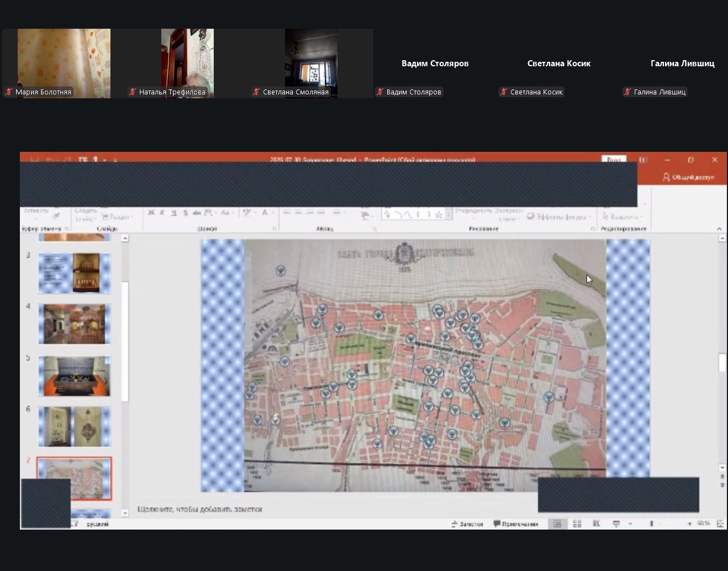
Task: Click main editor scroll up arrow
Action: (x=722, y=238)
